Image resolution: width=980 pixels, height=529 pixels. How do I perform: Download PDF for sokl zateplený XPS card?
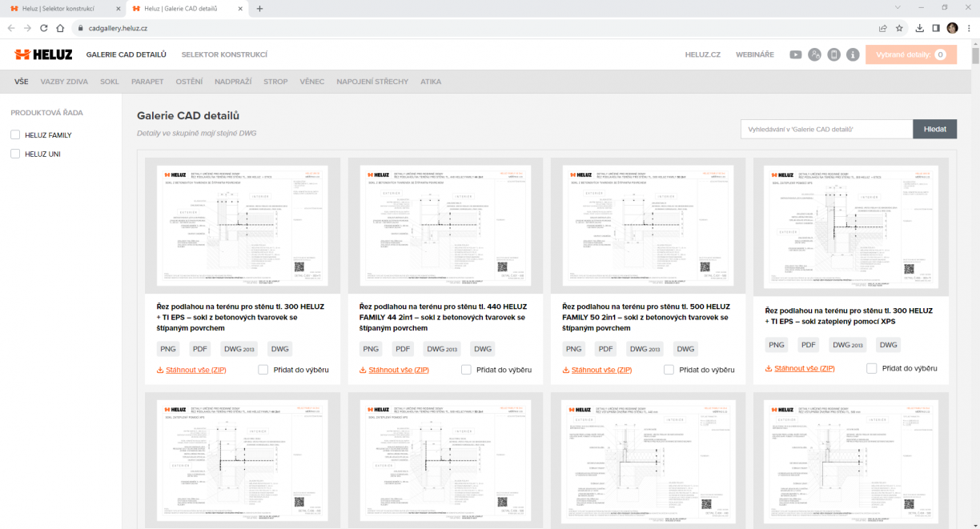point(809,345)
